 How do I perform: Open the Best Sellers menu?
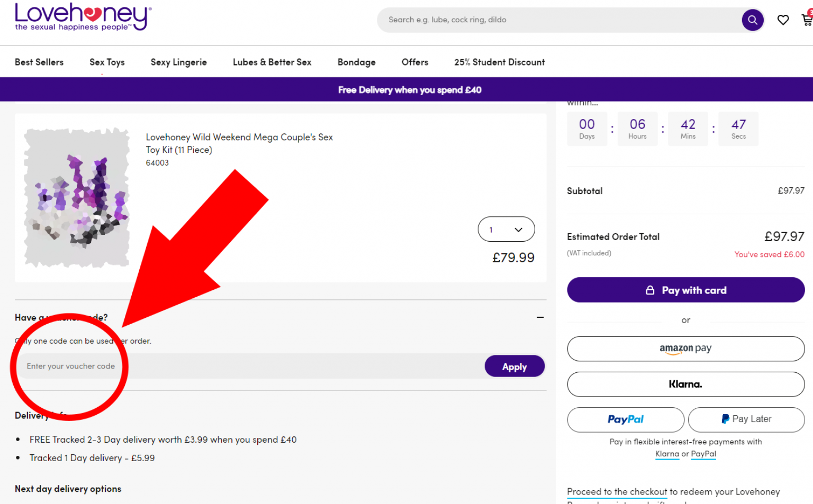click(x=39, y=62)
